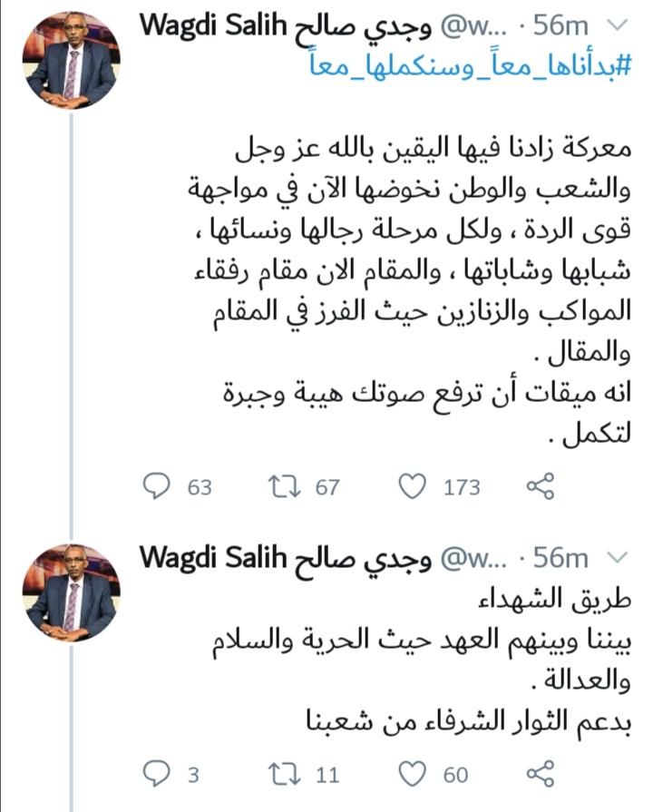Open the second tweet's 56m timestamp
Screen dimensions: 653x812
click(x=563, y=555)
